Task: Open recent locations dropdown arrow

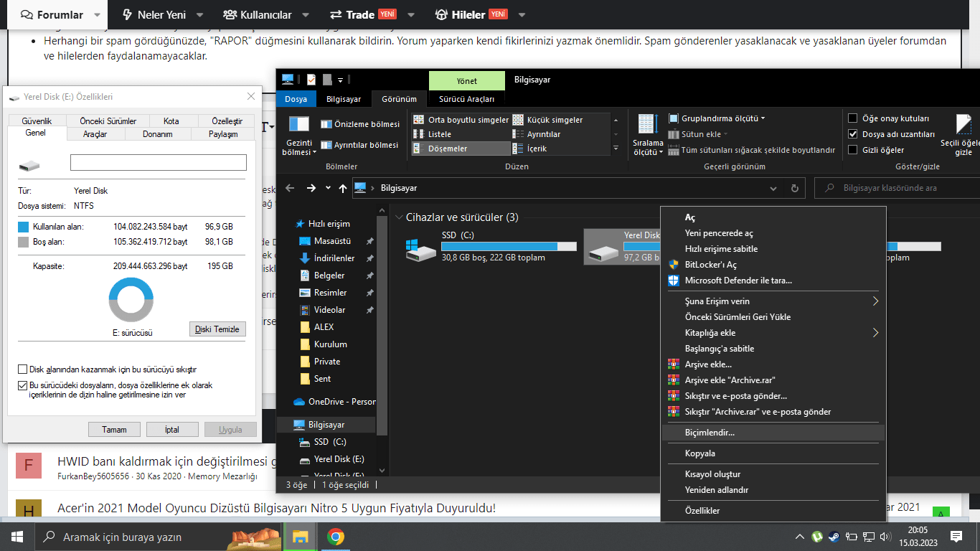Action: (x=328, y=188)
